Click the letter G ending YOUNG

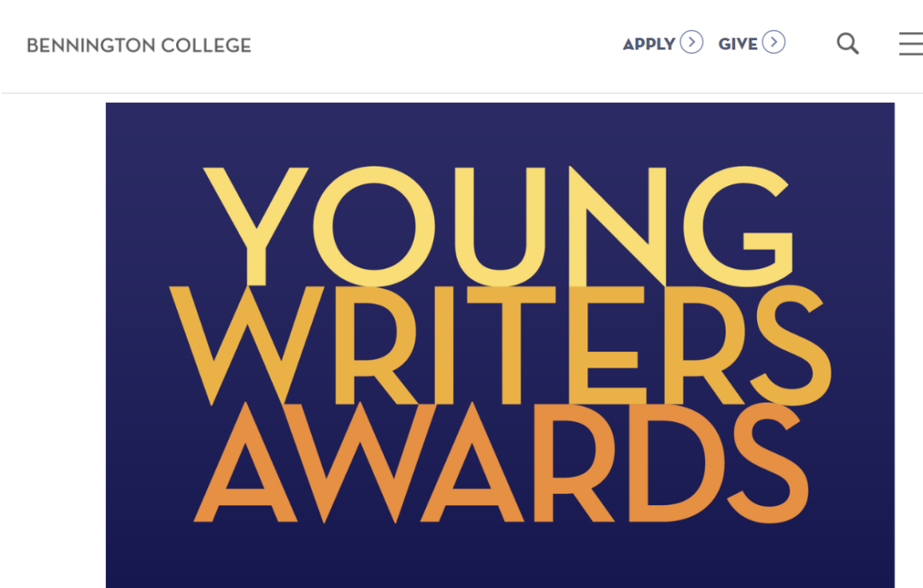[x=738, y=226]
